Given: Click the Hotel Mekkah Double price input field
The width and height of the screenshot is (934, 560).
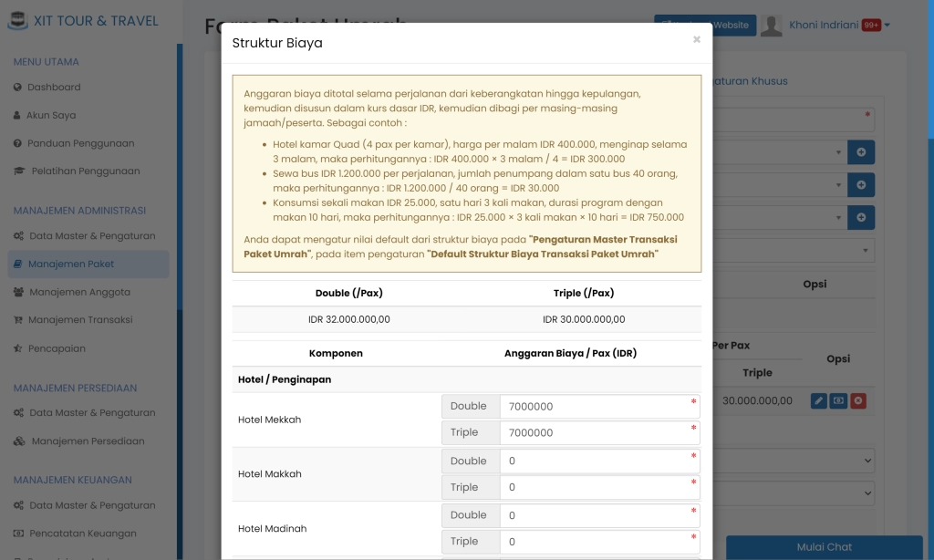Looking at the screenshot, I should click(598, 405).
